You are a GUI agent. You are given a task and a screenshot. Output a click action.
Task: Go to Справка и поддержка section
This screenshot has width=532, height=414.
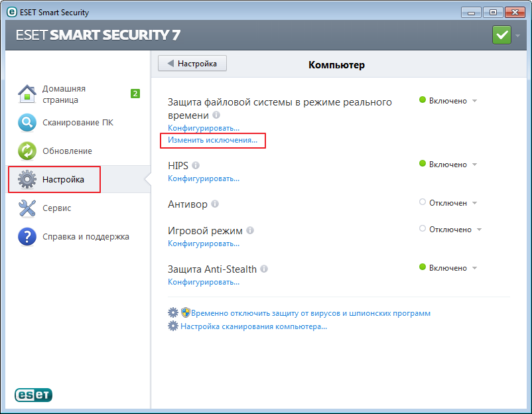click(86, 237)
